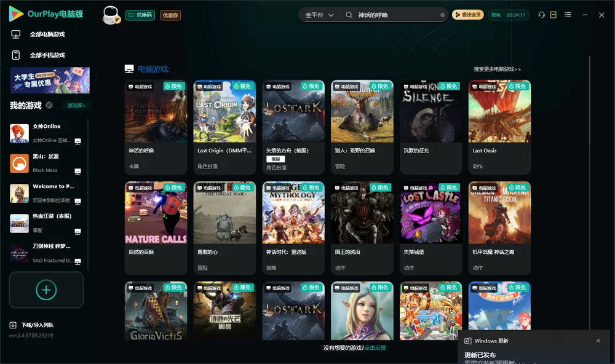Expand the 全平台 platform dropdown
This screenshot has width=615, height=364.
[319, 15]
